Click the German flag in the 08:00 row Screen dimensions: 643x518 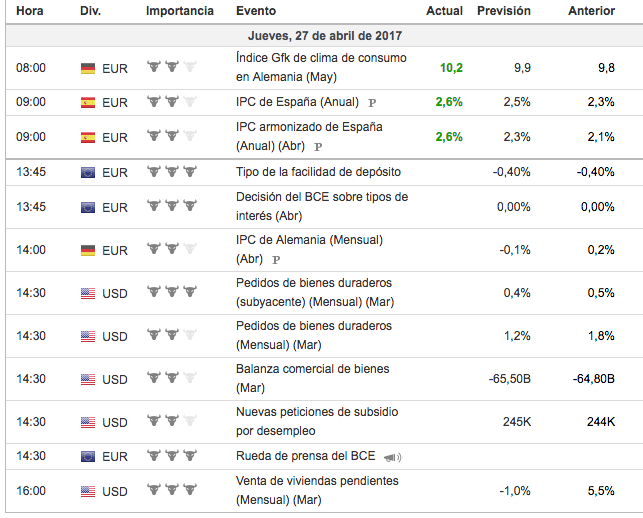pos(88,68)
